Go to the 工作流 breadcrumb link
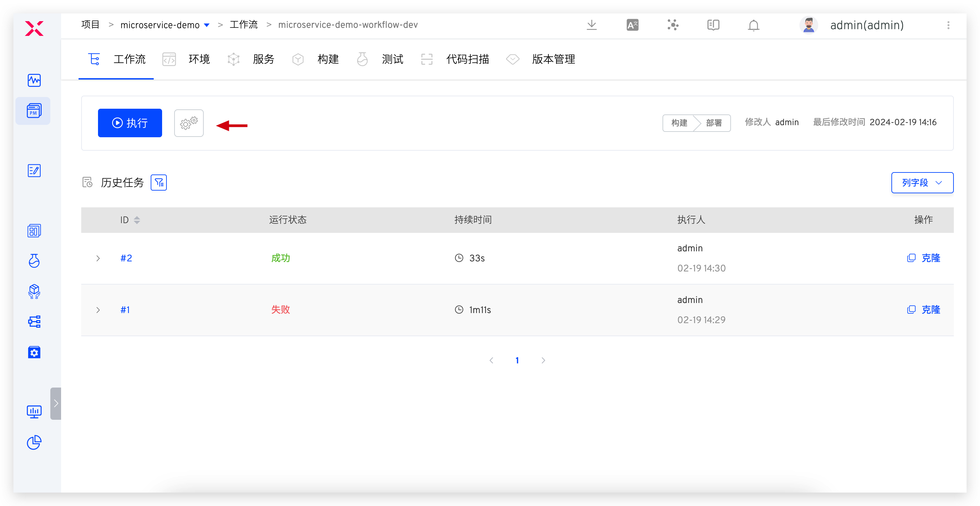 pos(243,25)
